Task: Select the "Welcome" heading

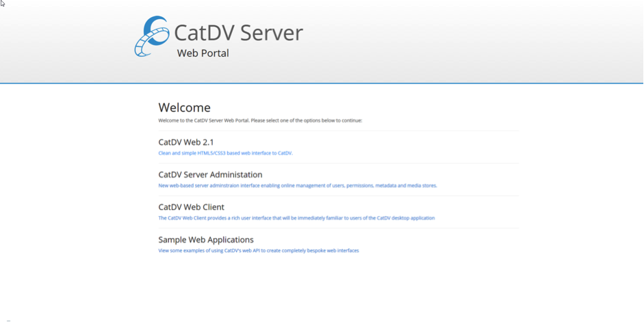Action: click(x=184, y=107)
